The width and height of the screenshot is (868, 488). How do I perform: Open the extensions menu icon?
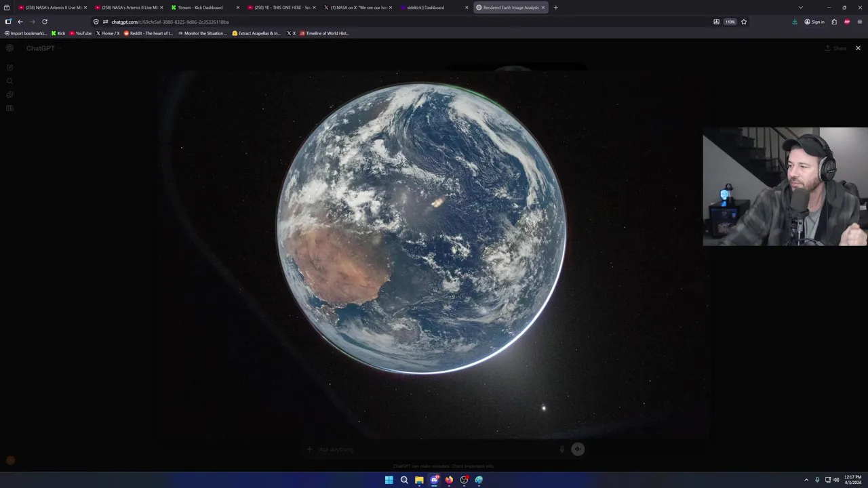834,22
